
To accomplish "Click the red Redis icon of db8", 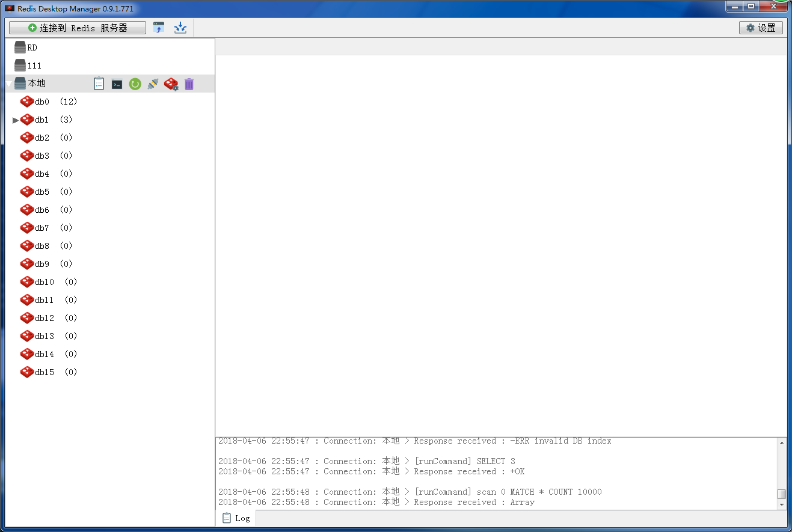I will pyautogui.click(x=27, y=246).
